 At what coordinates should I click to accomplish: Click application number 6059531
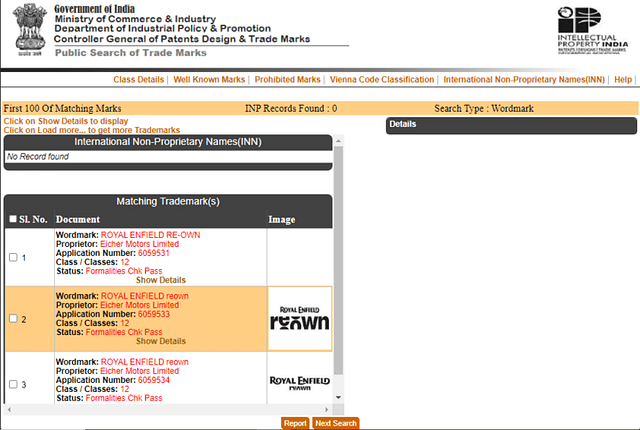point(153,253)
